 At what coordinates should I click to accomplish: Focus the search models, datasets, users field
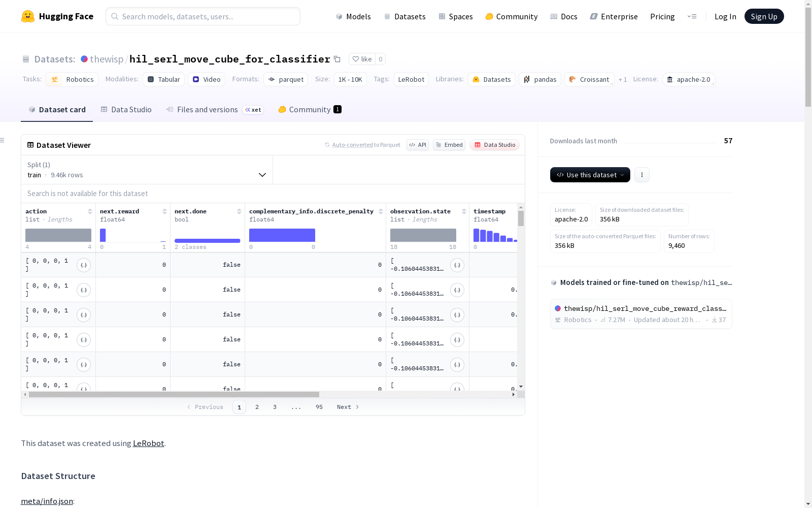pos(203,16)
